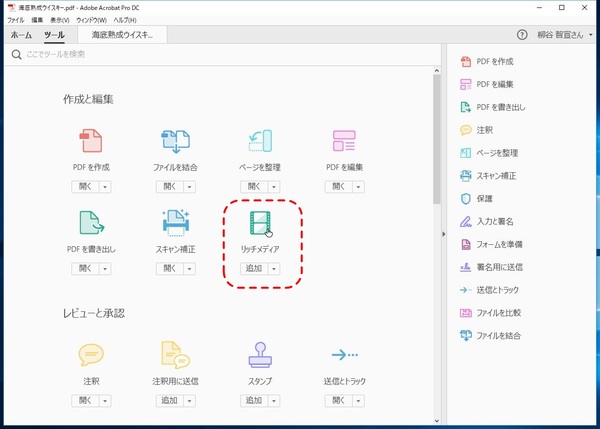Expand dropdown arrow beside スキャン補正 開く
Image resolution: width=600 pixels, height=429 pixels.
click(190, 269)
